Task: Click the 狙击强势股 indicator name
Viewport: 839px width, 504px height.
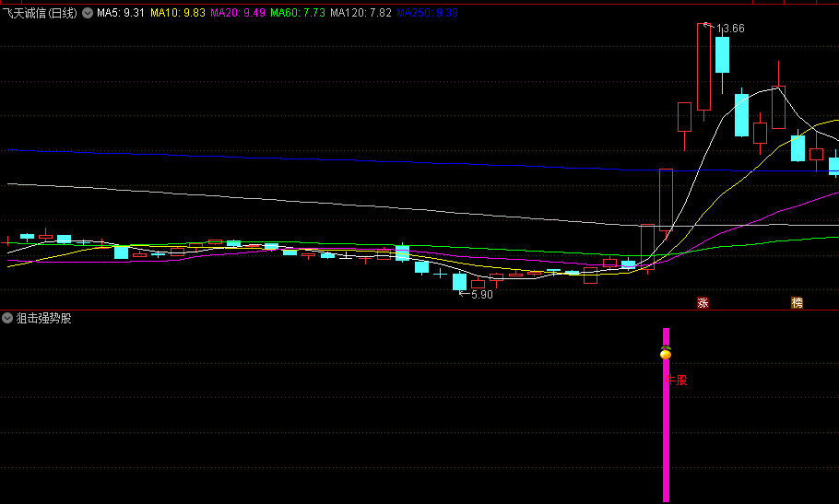Action: coord(44,318)
